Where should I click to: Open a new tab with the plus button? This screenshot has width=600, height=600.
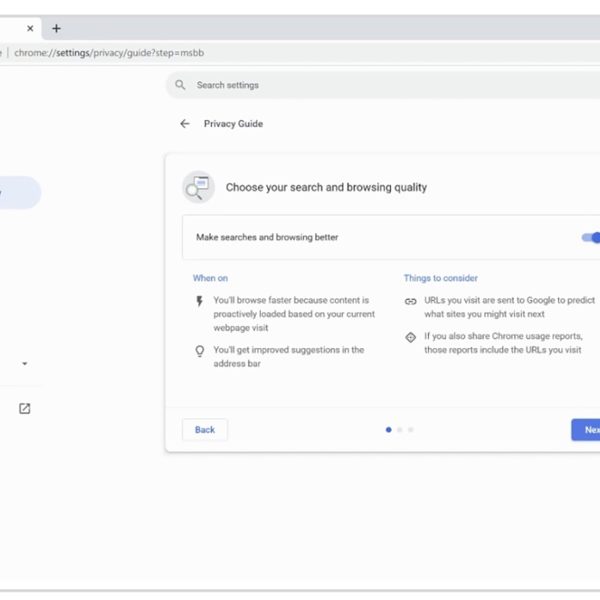point(56,28)
